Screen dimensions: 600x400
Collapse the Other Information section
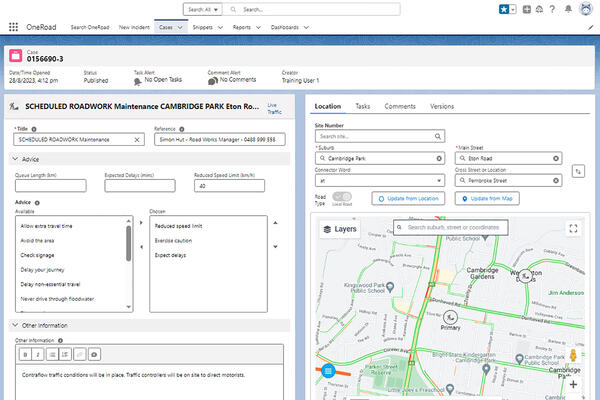coord(15,325)
